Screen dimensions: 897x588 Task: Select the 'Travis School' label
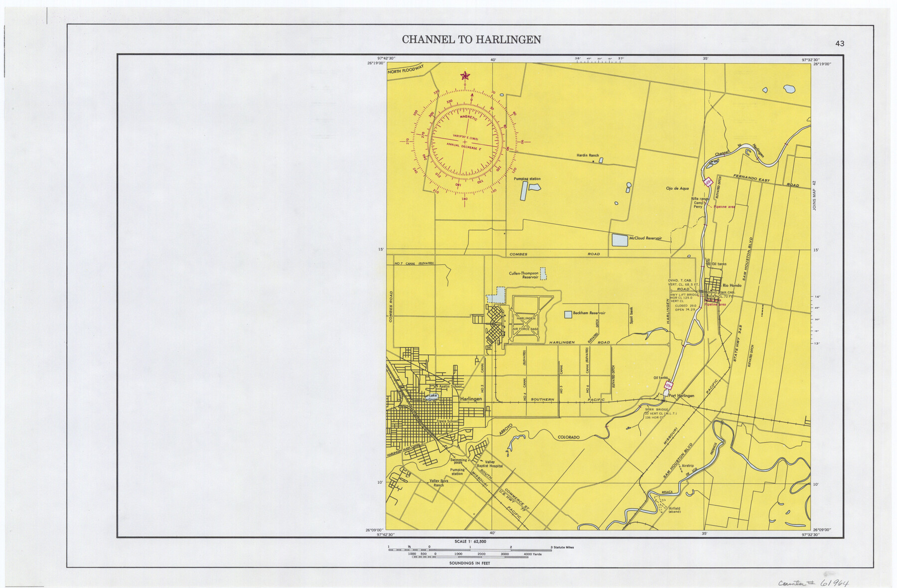447,421
